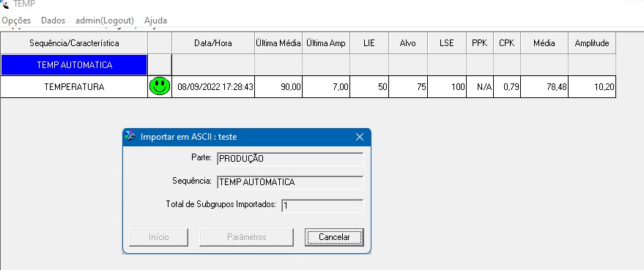Screen dimensions: 644x270
Task: Click the Sequência field in dialog
Action: (290, 182)
